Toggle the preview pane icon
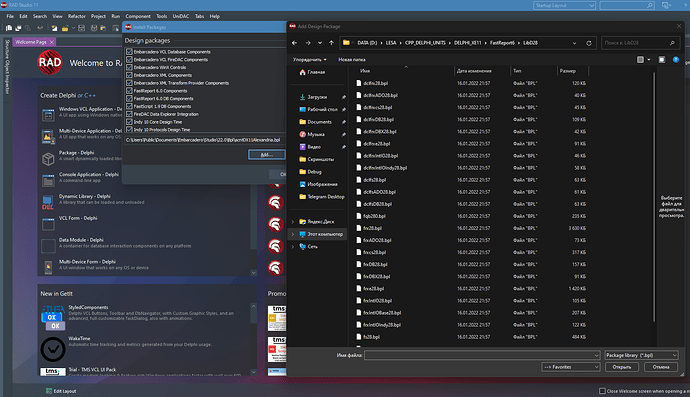690x397 pixels. (x=662, y=59)
